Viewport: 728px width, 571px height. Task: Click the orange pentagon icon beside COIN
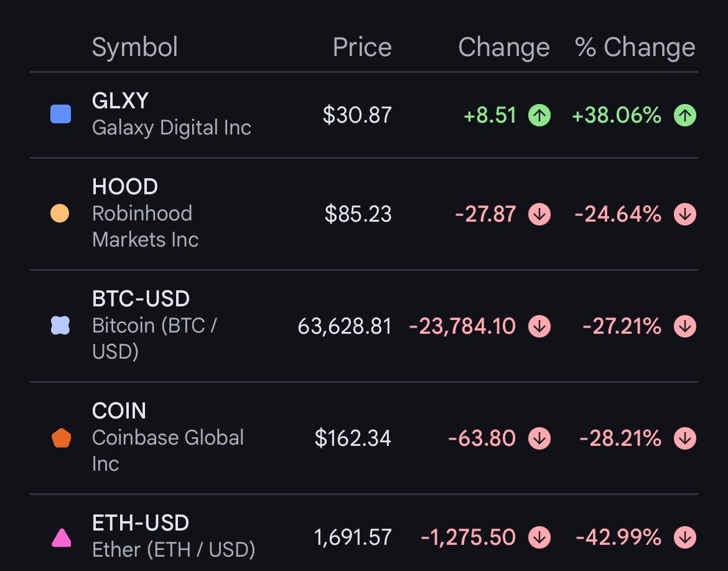point(61,438)
